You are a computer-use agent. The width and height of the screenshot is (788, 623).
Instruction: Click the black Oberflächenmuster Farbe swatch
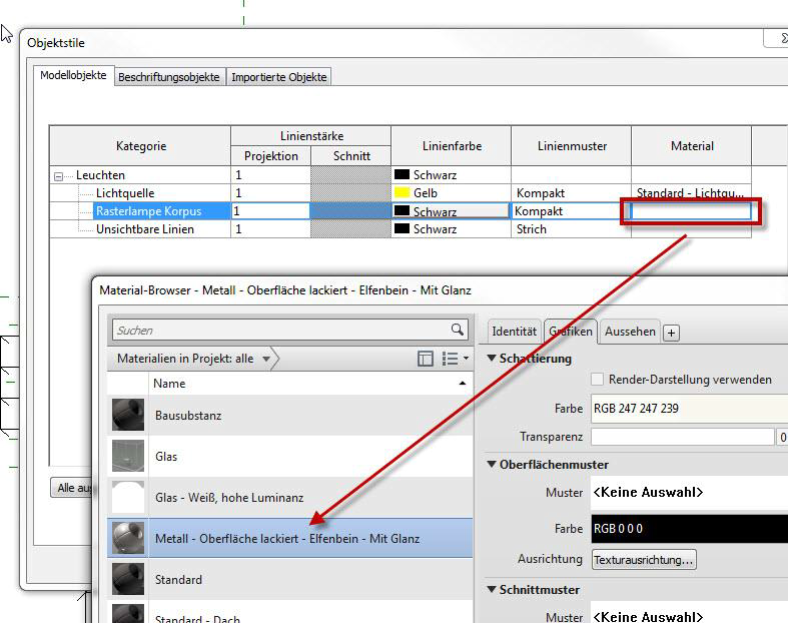click(x=690, y=529)
